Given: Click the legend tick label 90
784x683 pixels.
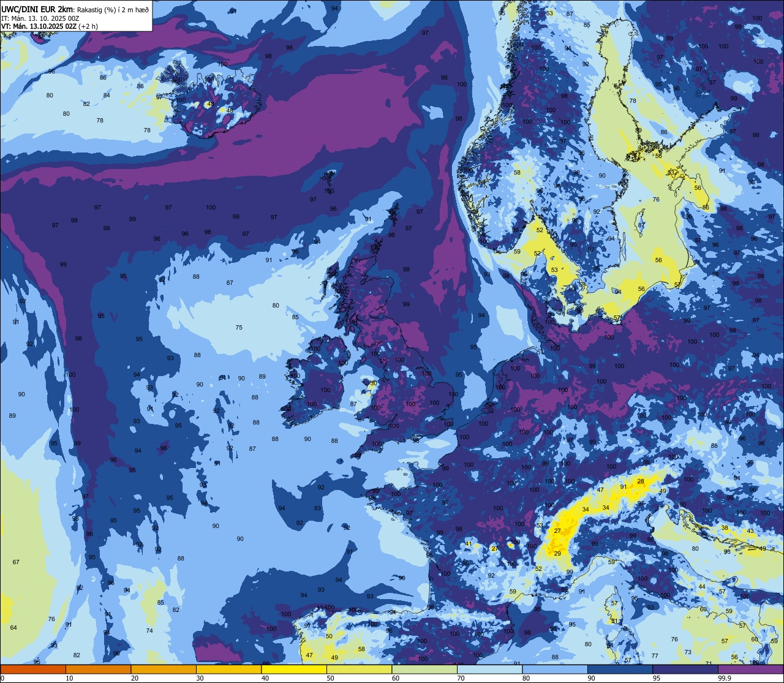Looking at the screenshot, I should pos(591,678).
